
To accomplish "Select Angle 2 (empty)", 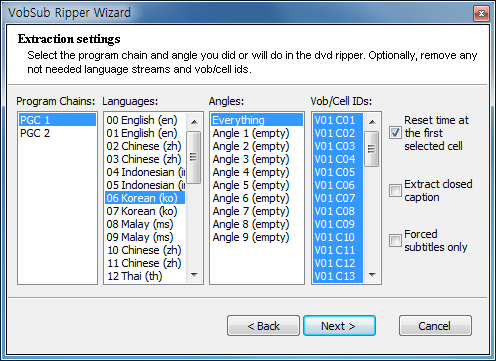I will point(257,146).
